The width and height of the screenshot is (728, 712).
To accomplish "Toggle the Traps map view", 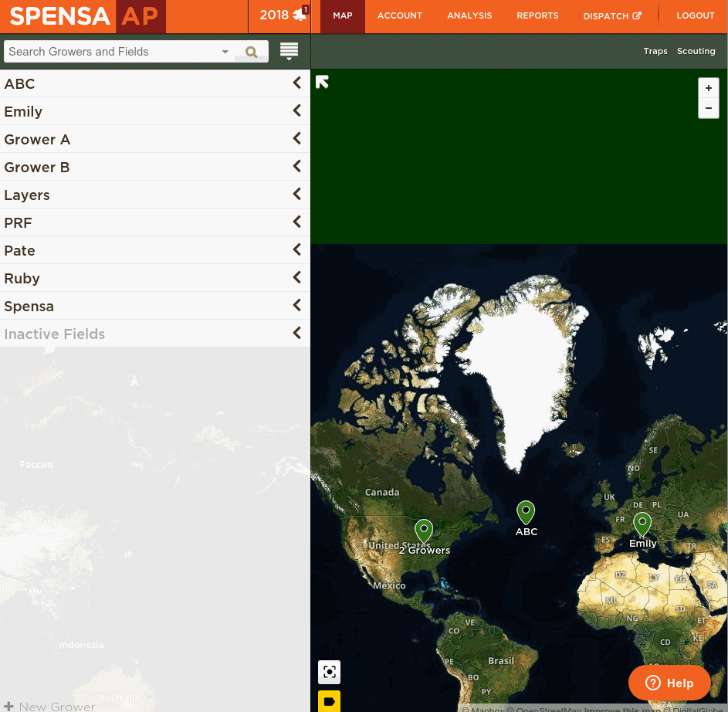I will coord(655,51).
